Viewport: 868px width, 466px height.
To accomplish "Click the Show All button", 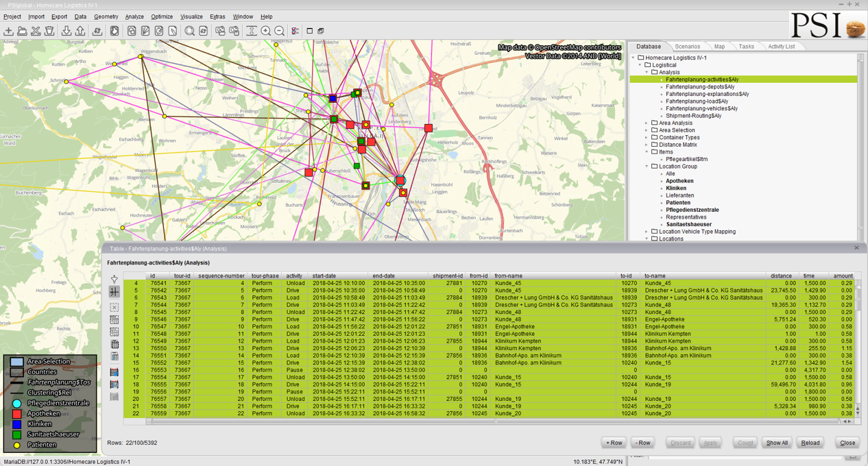I will pyautogui.click(x=777, y=443).
